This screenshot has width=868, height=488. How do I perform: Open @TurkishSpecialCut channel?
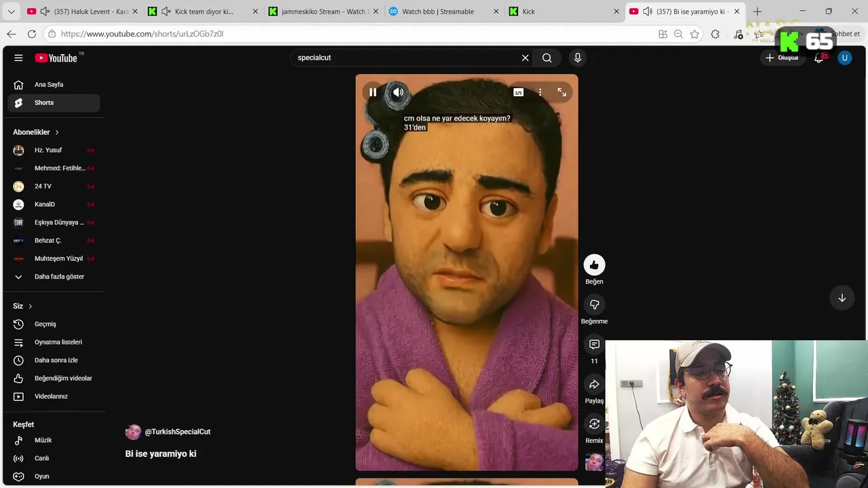tap(178, 432)
